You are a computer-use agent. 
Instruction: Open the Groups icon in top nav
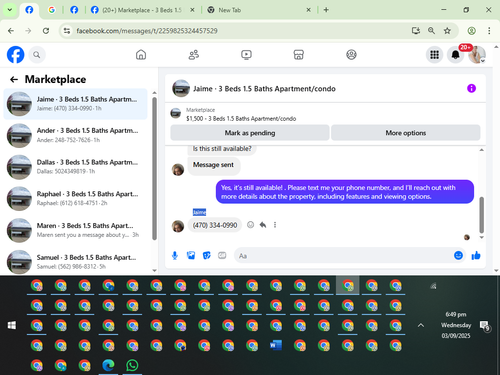click(351, 55)
